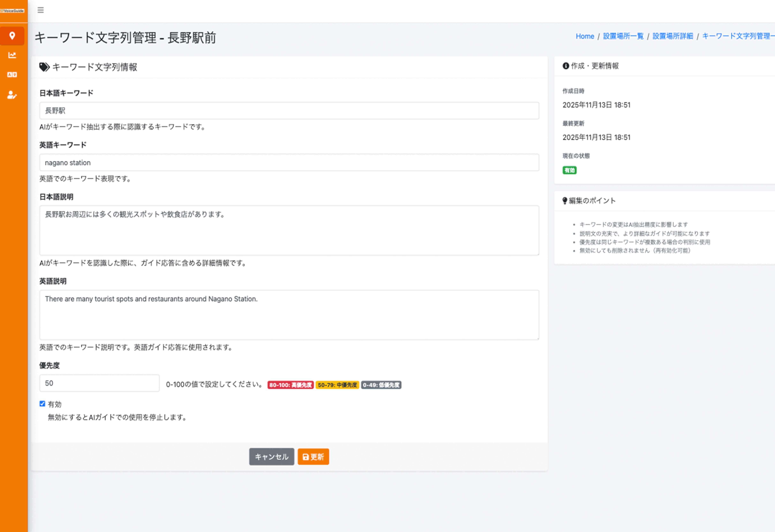Uncheck the 有効 checkbox
Viewport: 775px width, 532px height.
(42, 404)
